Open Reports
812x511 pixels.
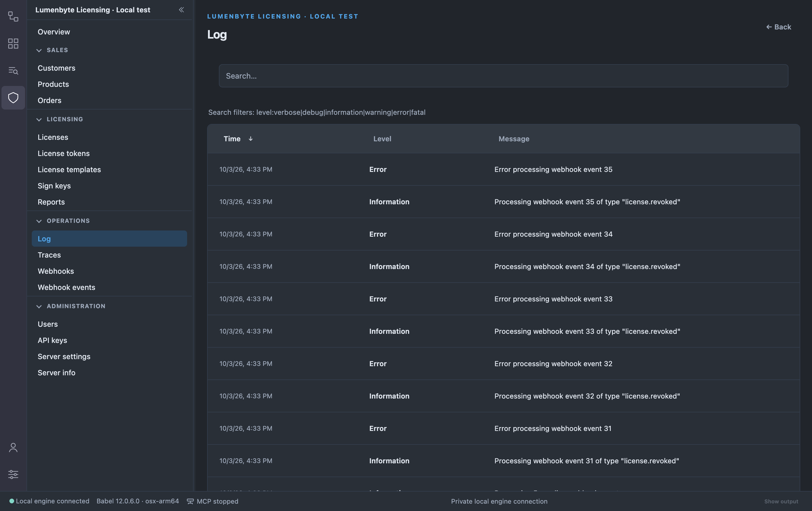[x=109, y=202]
